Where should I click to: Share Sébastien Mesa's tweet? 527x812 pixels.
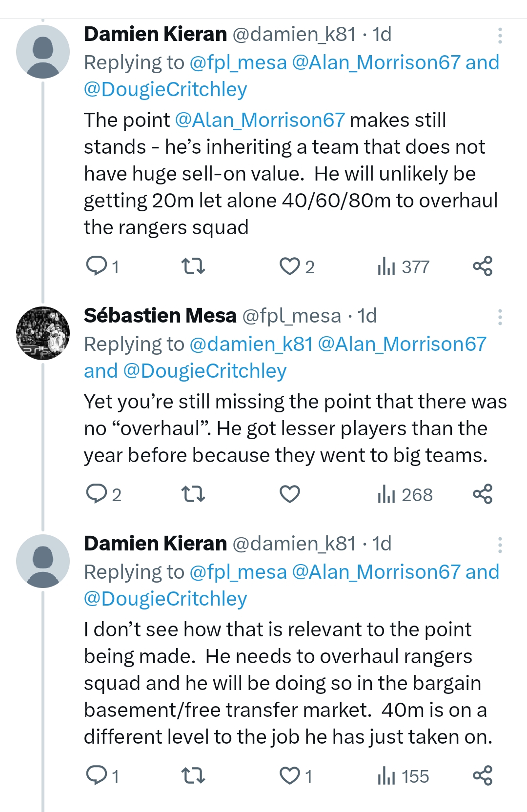[x=483, y=494]
